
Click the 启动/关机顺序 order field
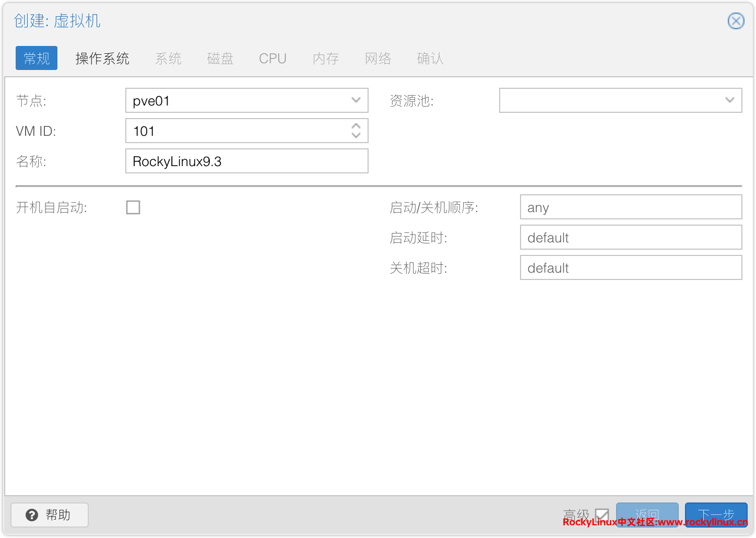click(631, 207)
